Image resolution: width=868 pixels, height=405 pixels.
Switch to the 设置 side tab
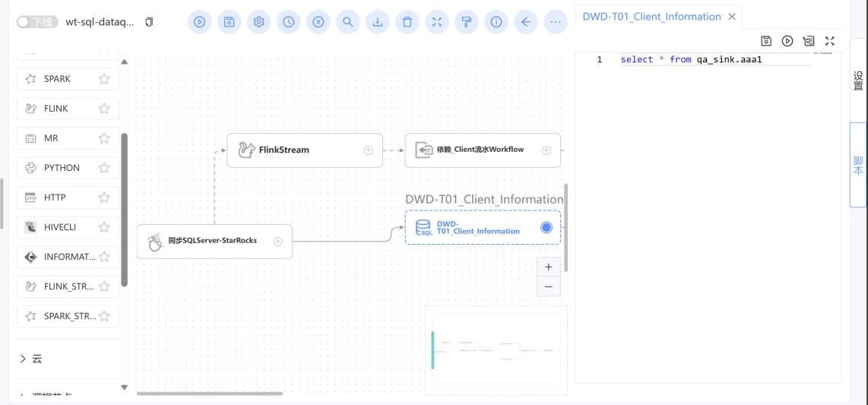pos(858,81)
